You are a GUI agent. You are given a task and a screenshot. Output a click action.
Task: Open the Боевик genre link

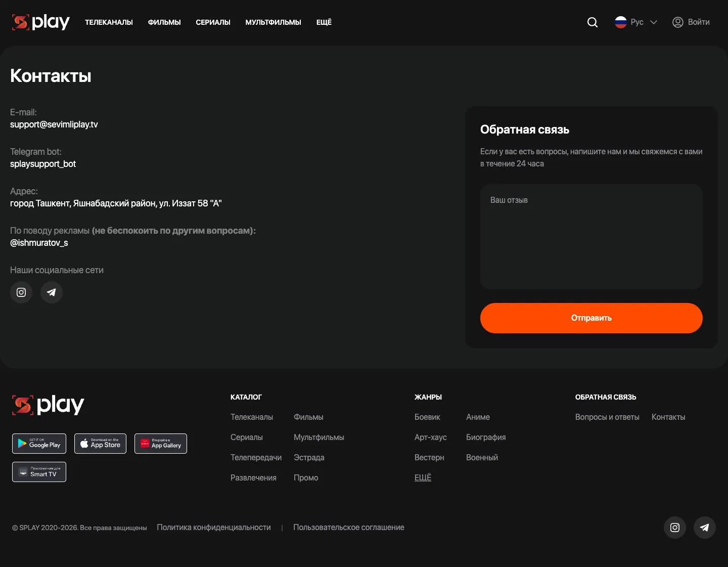(x=427, y=417)
